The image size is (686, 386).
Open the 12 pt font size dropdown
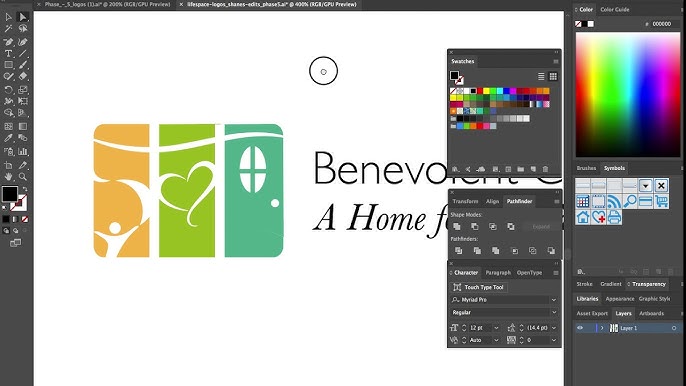pos(496,328)
